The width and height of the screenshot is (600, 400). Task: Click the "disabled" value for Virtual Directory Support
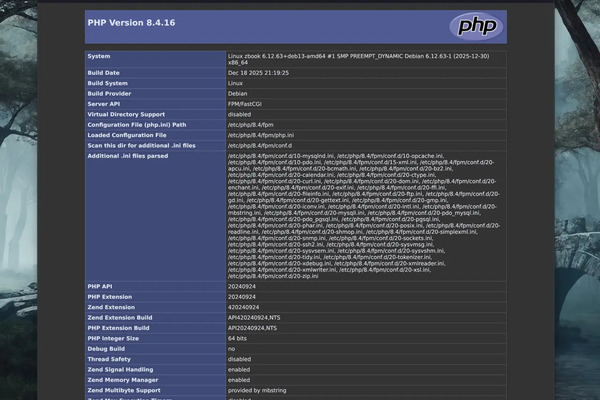tap(240, 114)
